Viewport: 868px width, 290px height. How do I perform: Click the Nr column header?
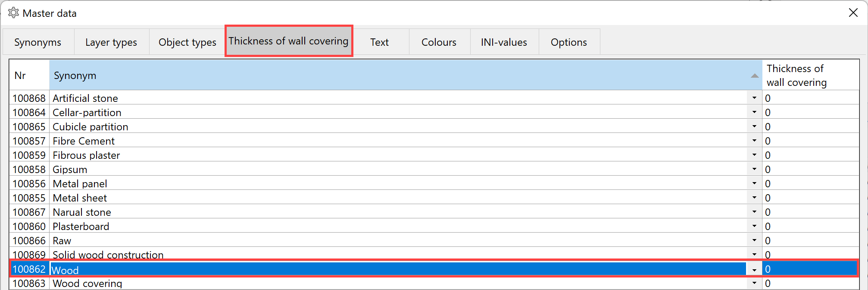point(29,75)
